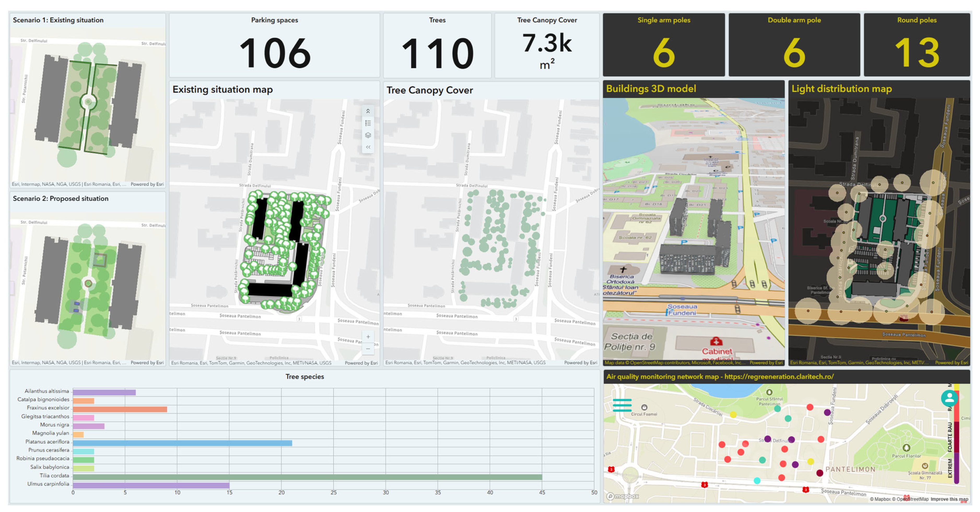Open the legend list in map toolbar
Image resolution: width=980 pixels, height=512 pixels.
pyautogui.click(x=368, y=123)
